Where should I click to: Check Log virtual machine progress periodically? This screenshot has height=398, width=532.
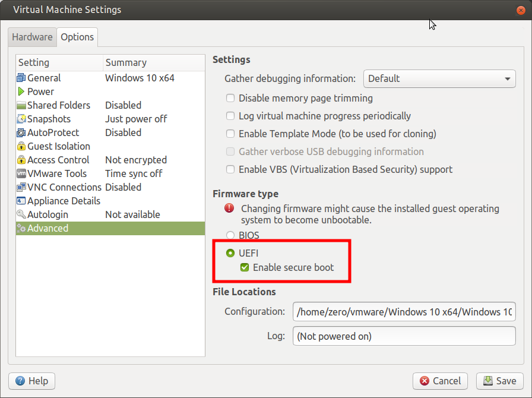230,116
